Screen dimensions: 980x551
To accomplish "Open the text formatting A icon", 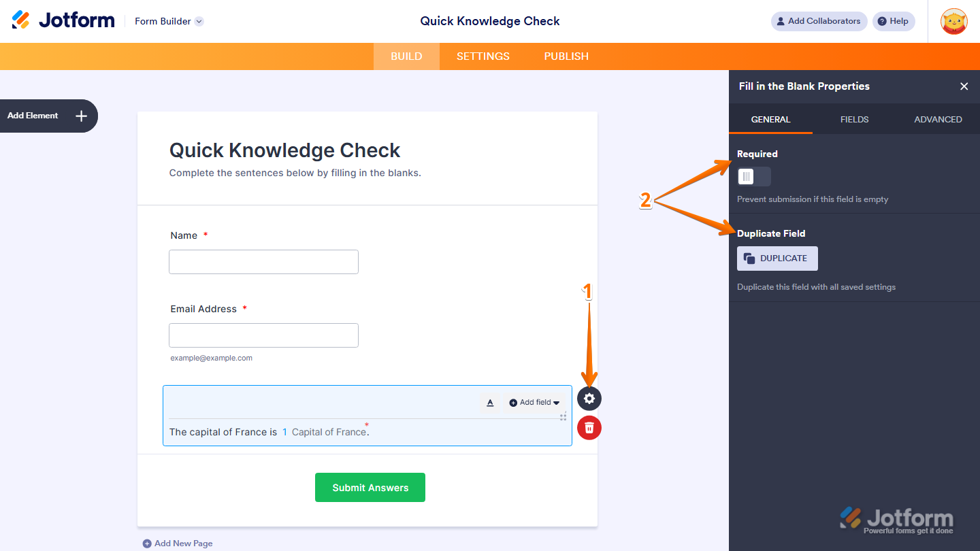I will [x=490, y=403].
